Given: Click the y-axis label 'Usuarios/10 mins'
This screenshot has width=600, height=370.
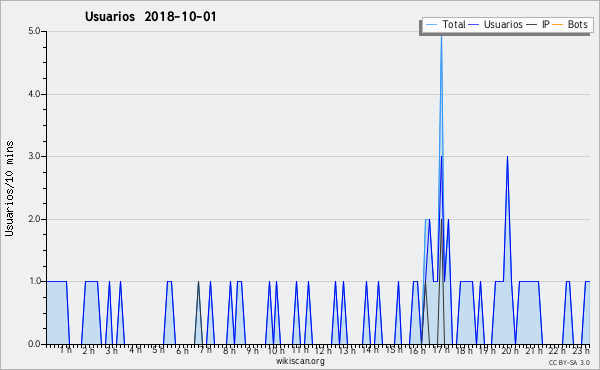Looking at the screenshot, I should (x=9, y=188).
